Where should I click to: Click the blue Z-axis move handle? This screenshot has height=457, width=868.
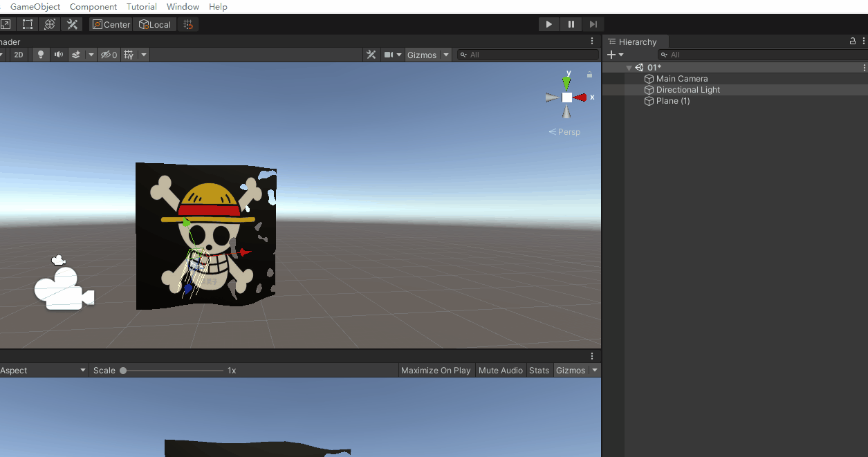[x=187, y=288]
